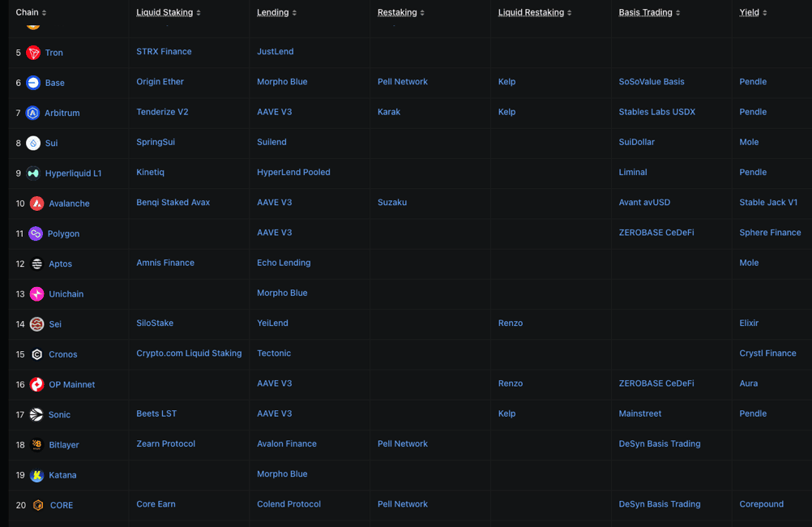Click the Sui chain logo icon
The height and width of the screenshot is (527, 812).
point(33,144)
